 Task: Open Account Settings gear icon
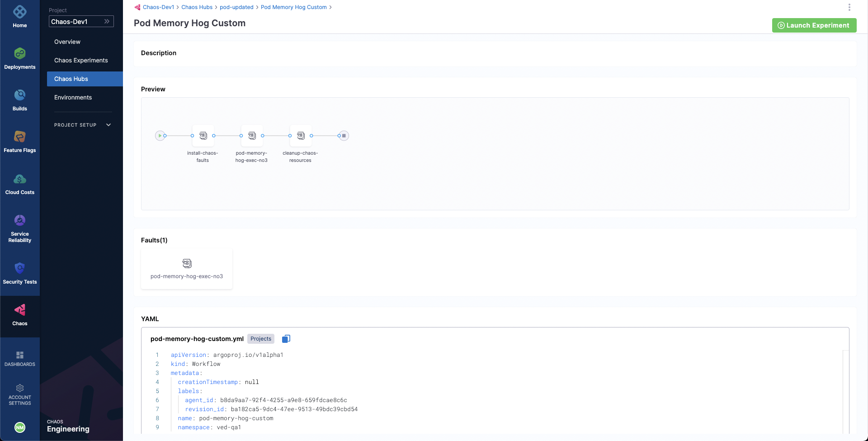(x=19, y=388)
